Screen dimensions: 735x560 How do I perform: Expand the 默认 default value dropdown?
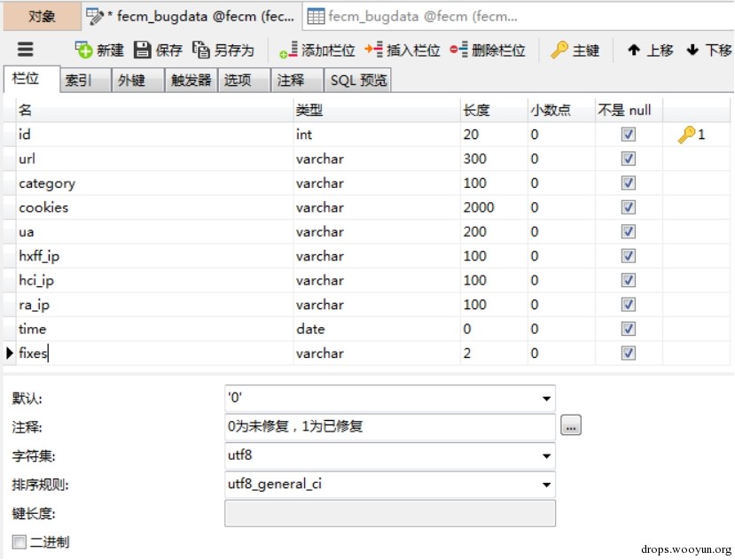tap(546, 399)
